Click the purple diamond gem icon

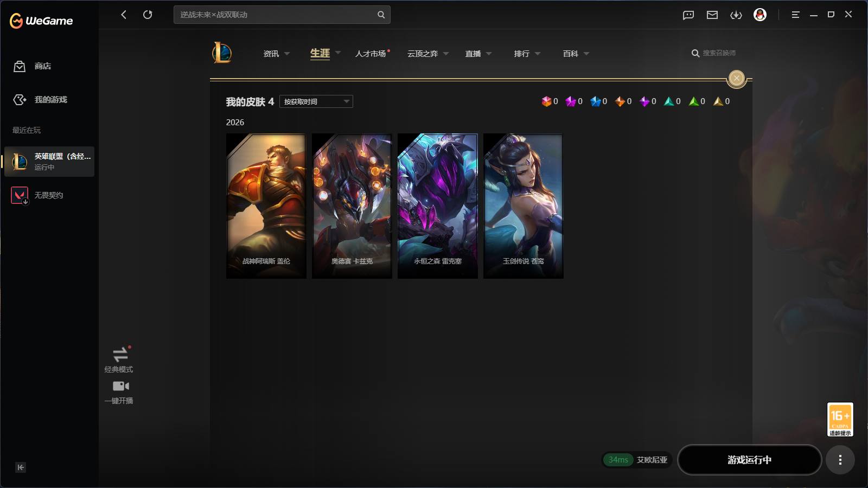click(644, 101)
